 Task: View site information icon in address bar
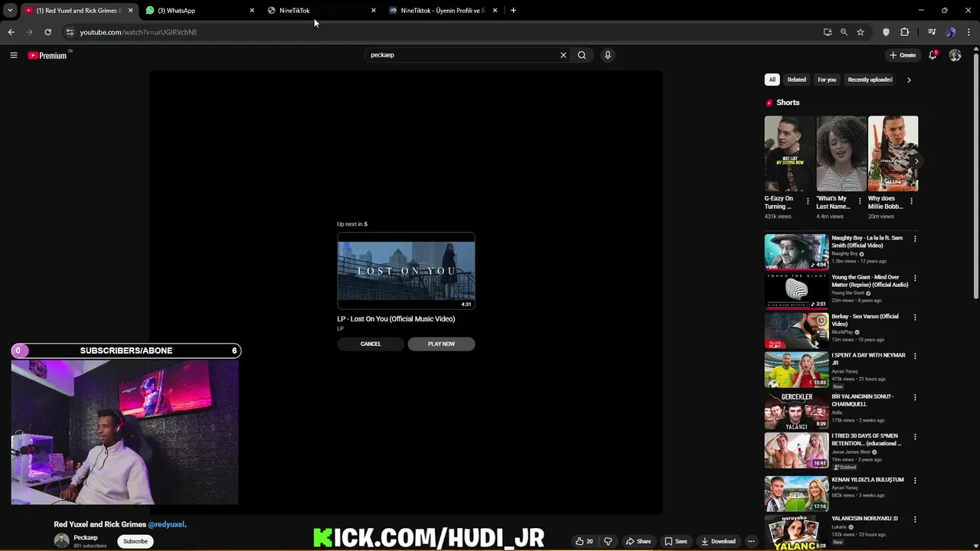click(x=70, y=32)
